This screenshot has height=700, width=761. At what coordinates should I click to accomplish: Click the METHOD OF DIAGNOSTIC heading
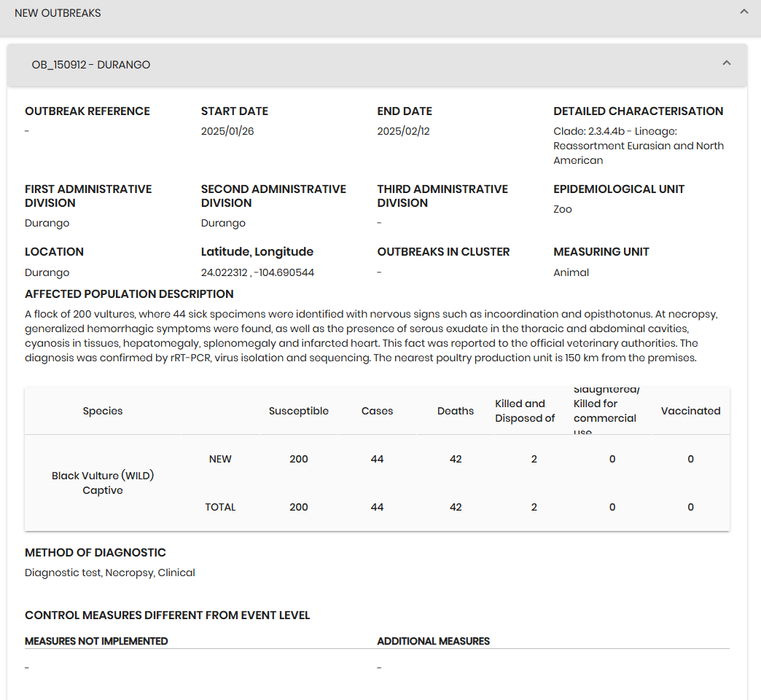(x=95, y=553)
